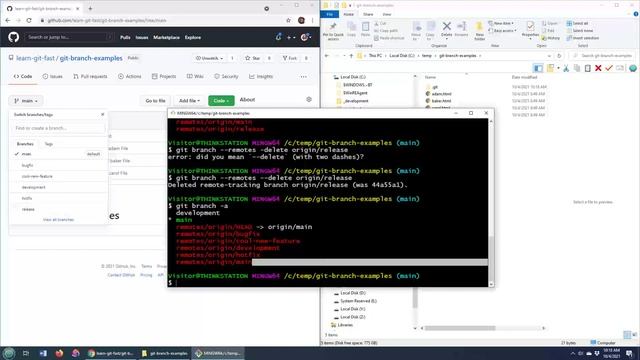Open the File tab in File Explorer
This screenshot has height=360, width=640.
(x=329, y=14)
